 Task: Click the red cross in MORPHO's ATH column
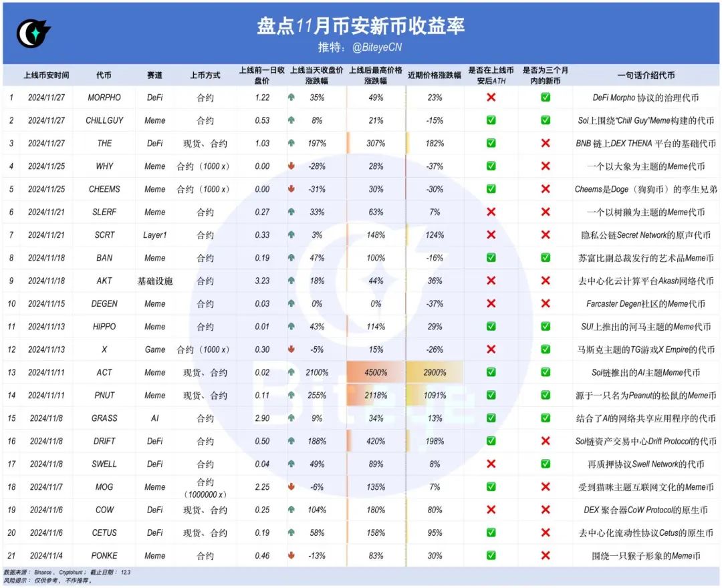pyautogui.click(x=491, y=98)
